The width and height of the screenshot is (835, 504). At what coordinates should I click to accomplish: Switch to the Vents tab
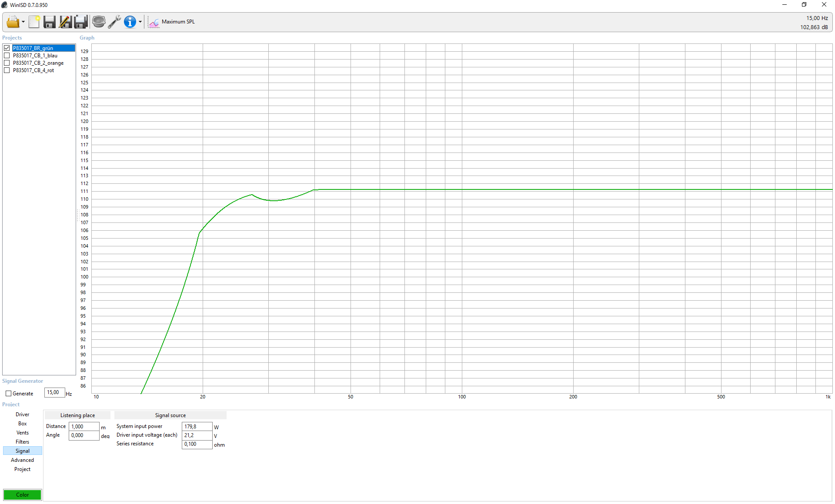pos(22,433)
